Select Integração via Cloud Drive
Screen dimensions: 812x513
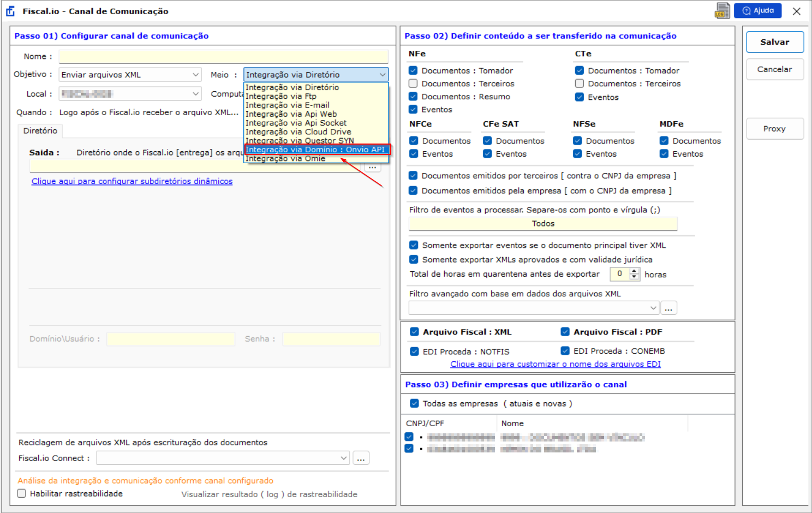tap(316, 132)
